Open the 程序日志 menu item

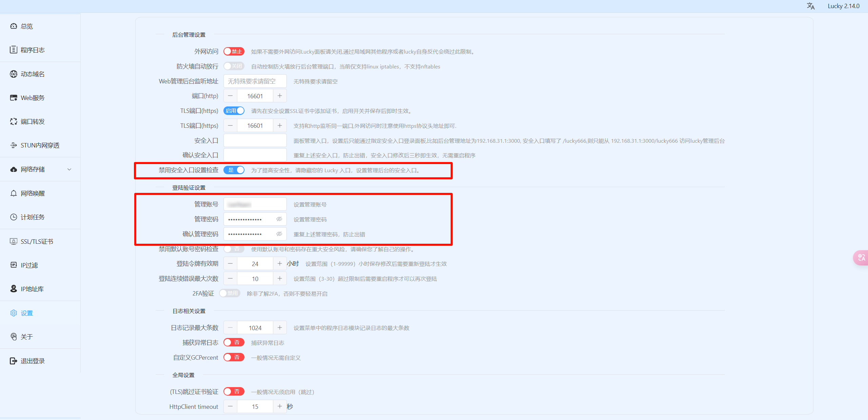click(x=33, y=50)
